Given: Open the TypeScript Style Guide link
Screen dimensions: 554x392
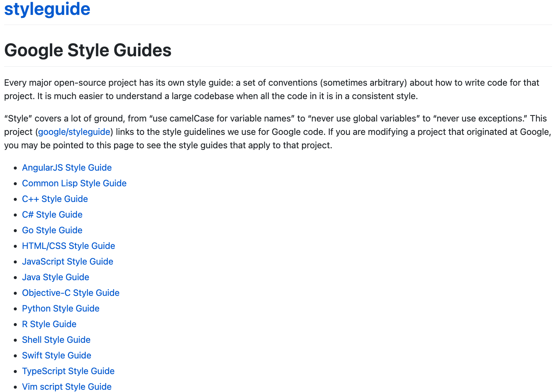Looking at the screenshot, I should 68,371.
